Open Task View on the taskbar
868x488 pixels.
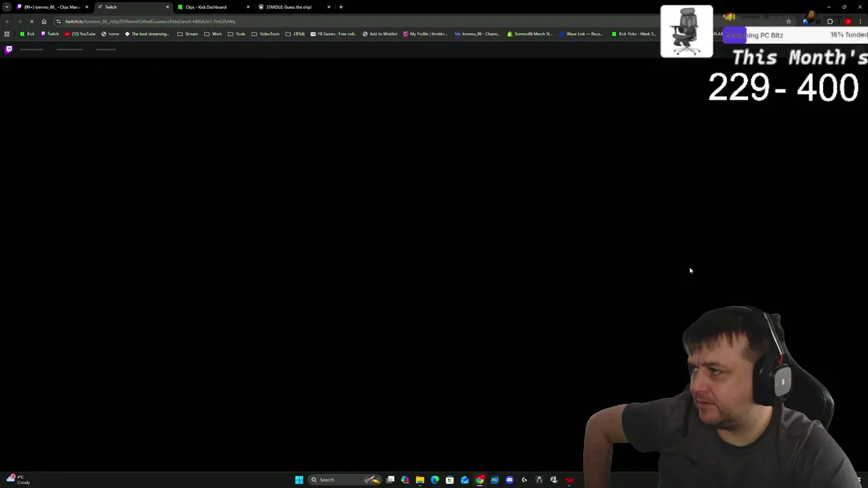(391, 480)
